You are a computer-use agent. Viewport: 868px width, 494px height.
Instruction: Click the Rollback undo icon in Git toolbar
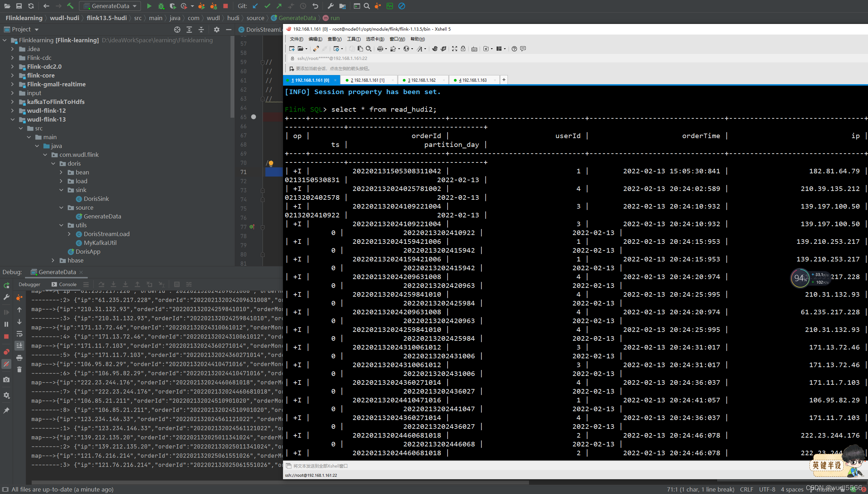(315, 6)
